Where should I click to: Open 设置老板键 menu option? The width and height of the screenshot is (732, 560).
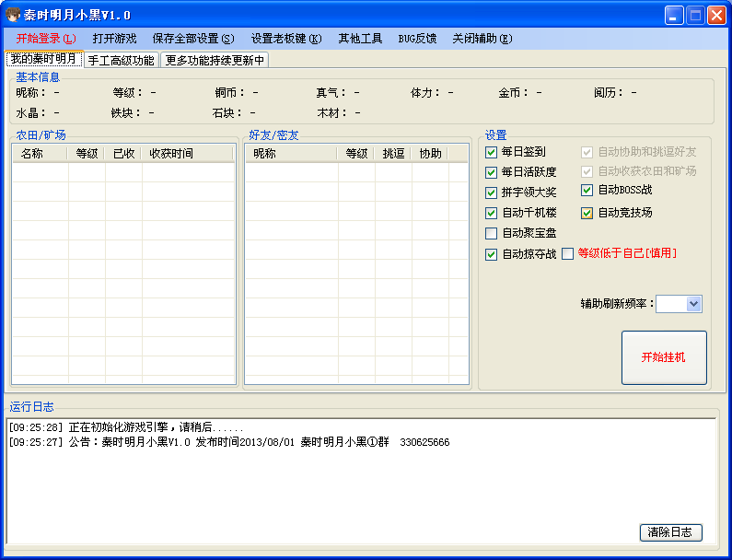pyautogui.click(x=286, y=39)
